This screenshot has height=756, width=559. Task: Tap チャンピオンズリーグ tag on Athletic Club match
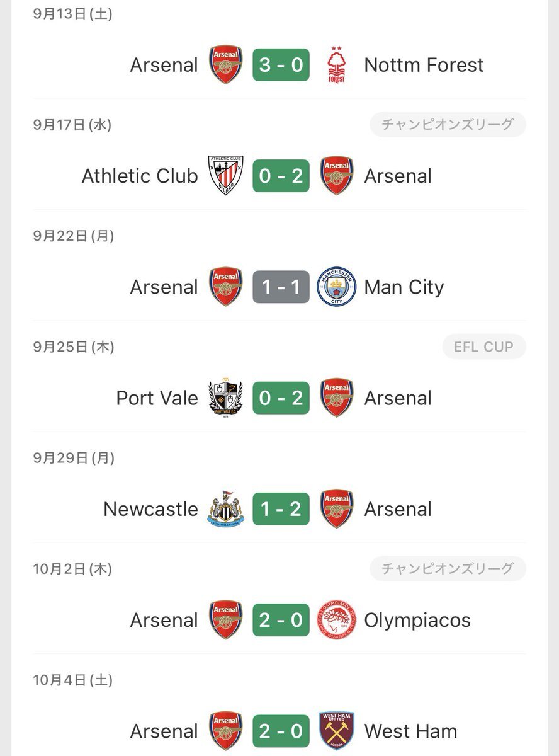(447, 125)
